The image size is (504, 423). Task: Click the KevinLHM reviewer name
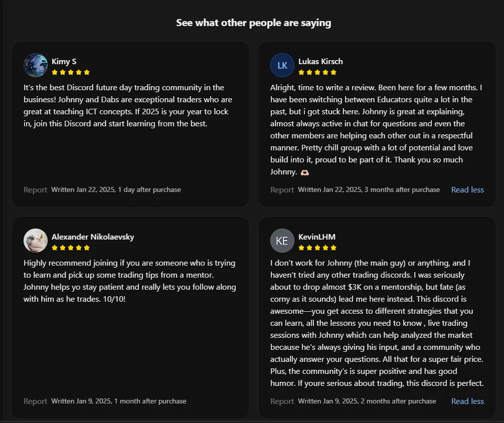click(x=317, y=237)
